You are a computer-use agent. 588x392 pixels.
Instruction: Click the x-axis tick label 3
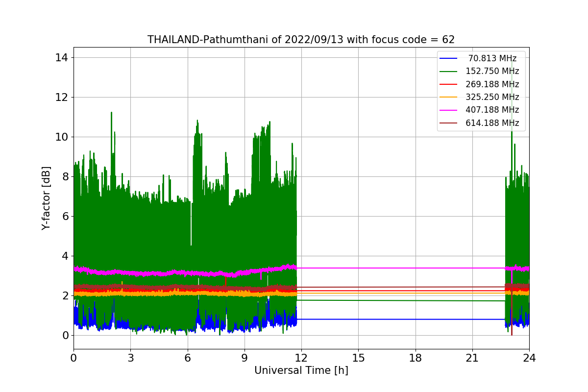point(130,358)
